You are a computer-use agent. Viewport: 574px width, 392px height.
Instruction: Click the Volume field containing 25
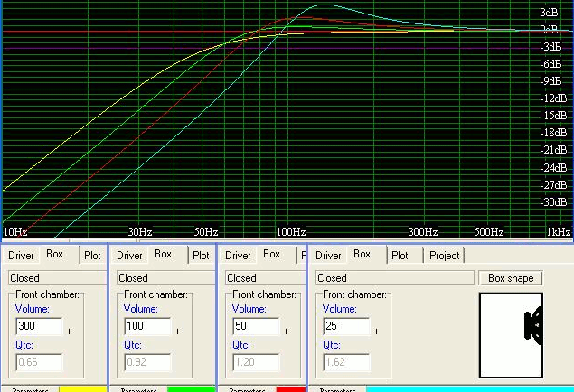(x=346, y=326)
